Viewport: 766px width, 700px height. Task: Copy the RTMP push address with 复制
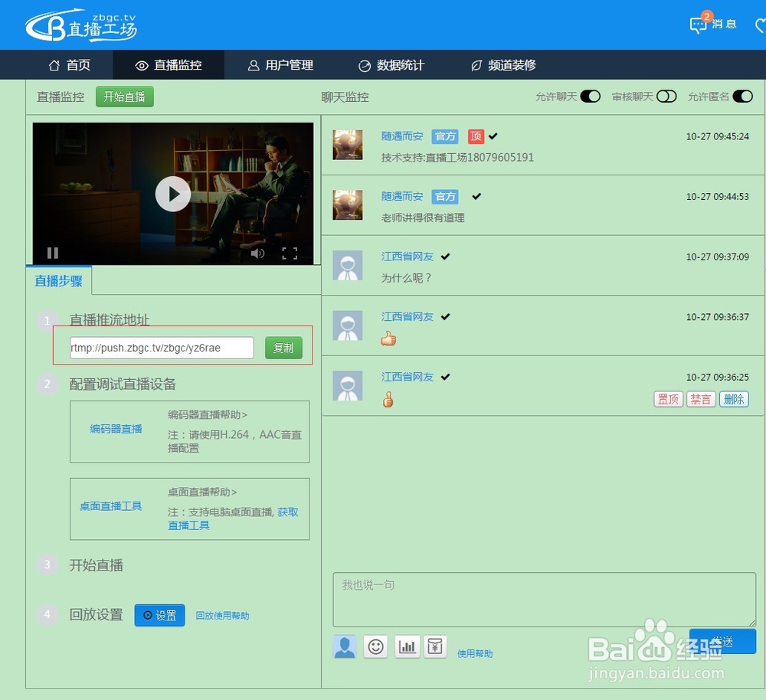[283, 347]
